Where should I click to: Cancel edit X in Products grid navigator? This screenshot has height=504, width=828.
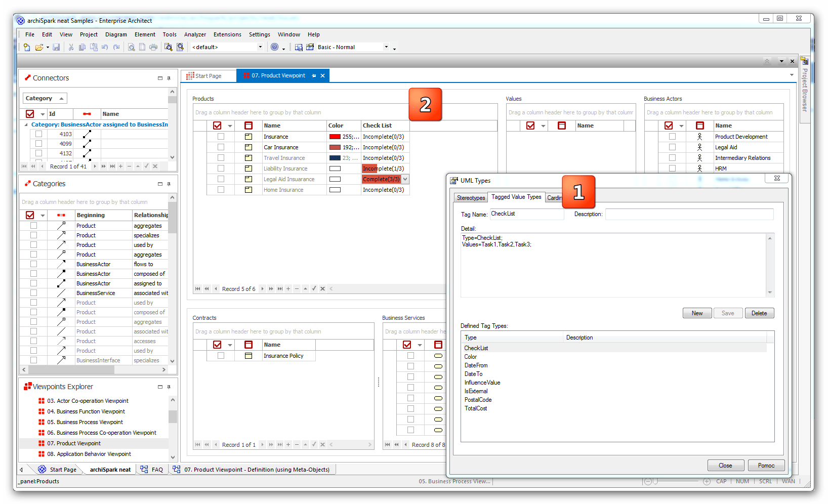pos(322,289)
